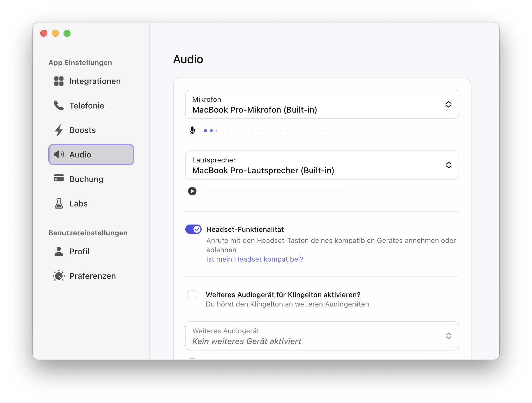The image size is (532, 403).
Task: Click the 'Headset-Funktionalität' label
Action: pyautogui.click(x=245, y=229)
